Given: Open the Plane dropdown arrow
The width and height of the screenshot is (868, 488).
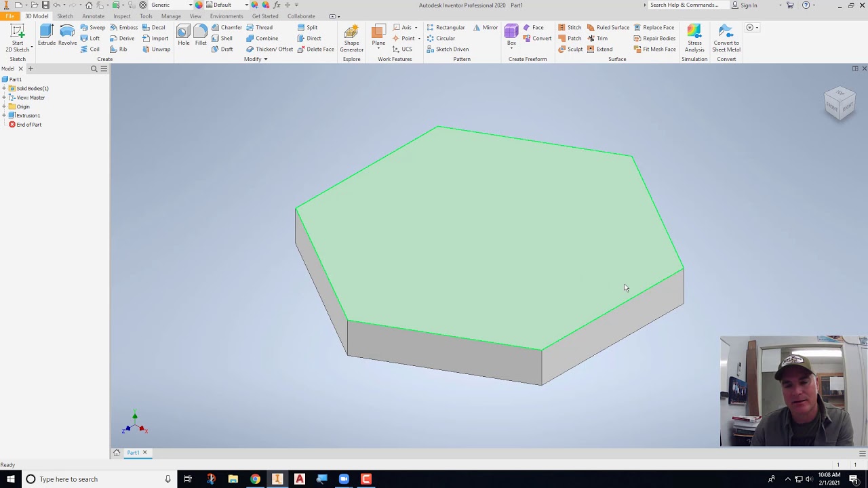Looking at the screenshot, I should click(378, 49).
